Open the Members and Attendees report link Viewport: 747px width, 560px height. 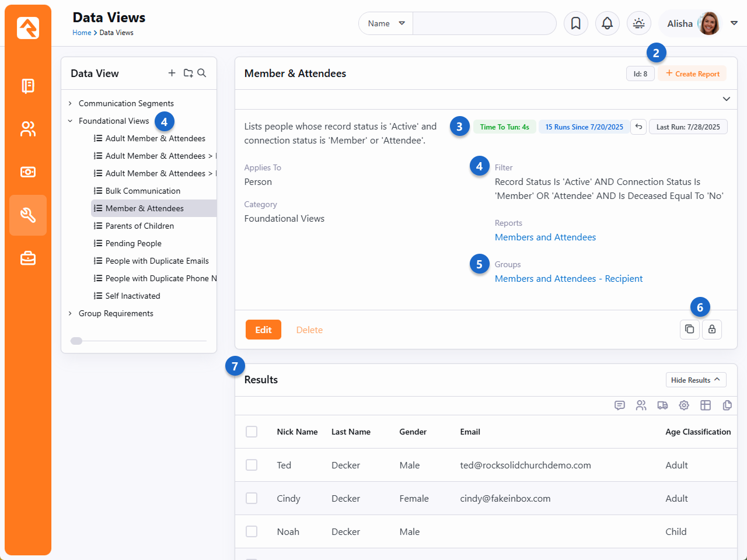pos(545,237)
